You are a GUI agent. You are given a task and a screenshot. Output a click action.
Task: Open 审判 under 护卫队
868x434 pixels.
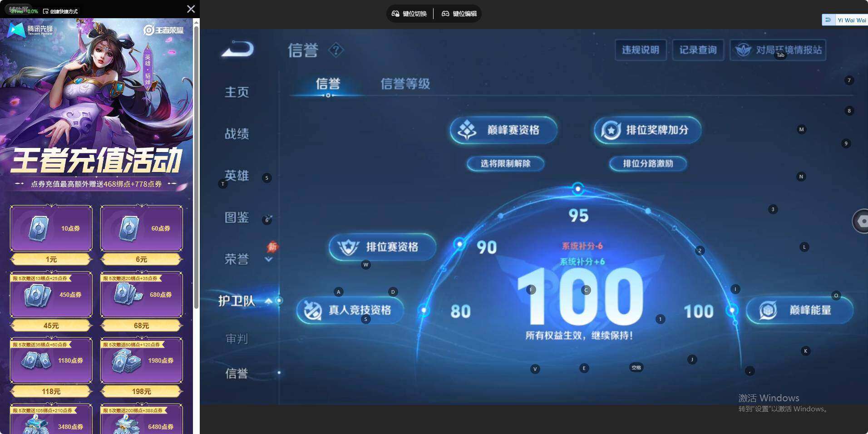click(x=237, y=339)
